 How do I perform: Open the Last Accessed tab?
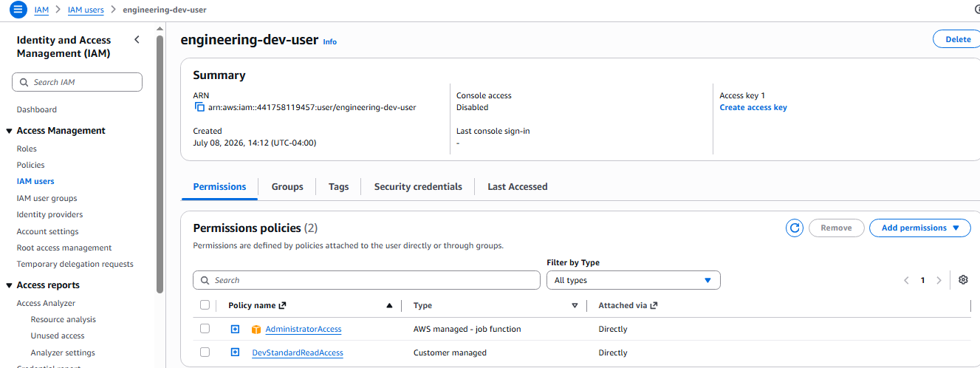[x=518, y=187]
